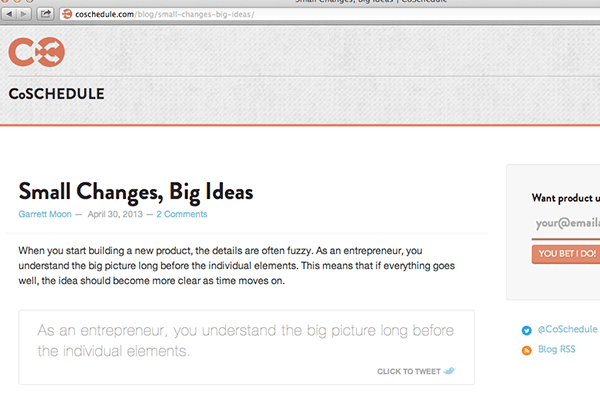Click the Want product heading text
The height and width of the screenshot is (400, 600).
(566, 198)
